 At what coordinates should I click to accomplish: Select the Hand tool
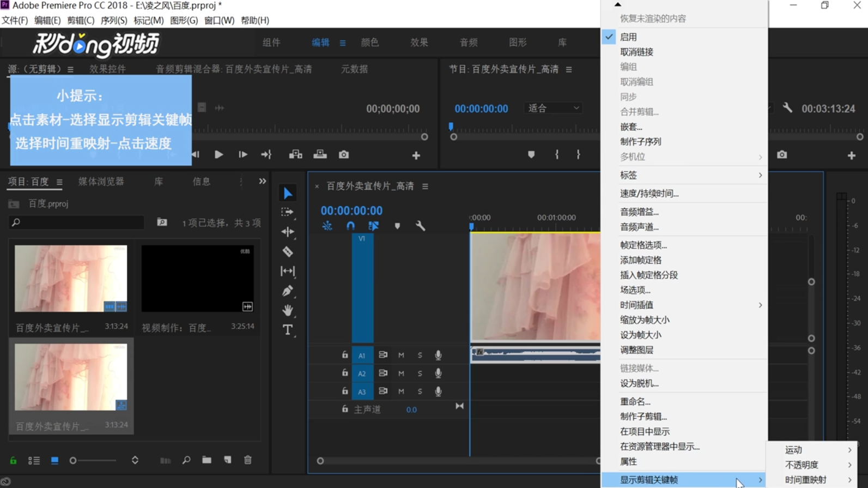(x=288, y=310)
